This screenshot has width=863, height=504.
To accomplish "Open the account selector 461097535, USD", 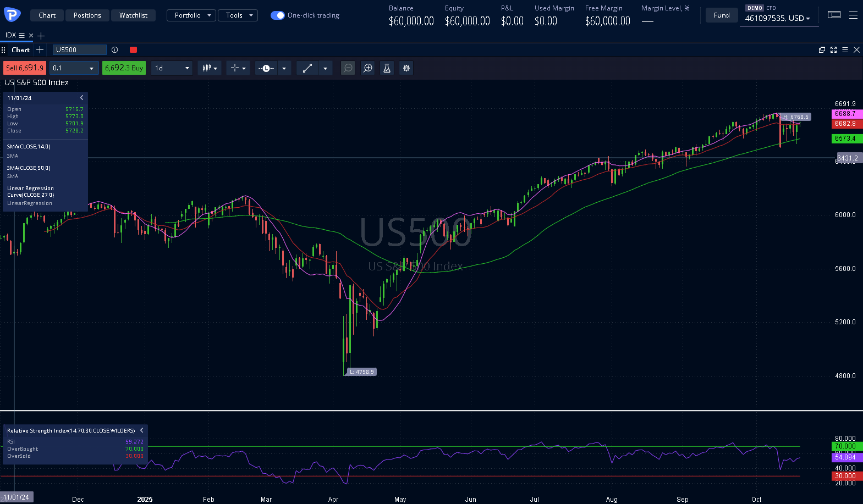I will [778, 19].
